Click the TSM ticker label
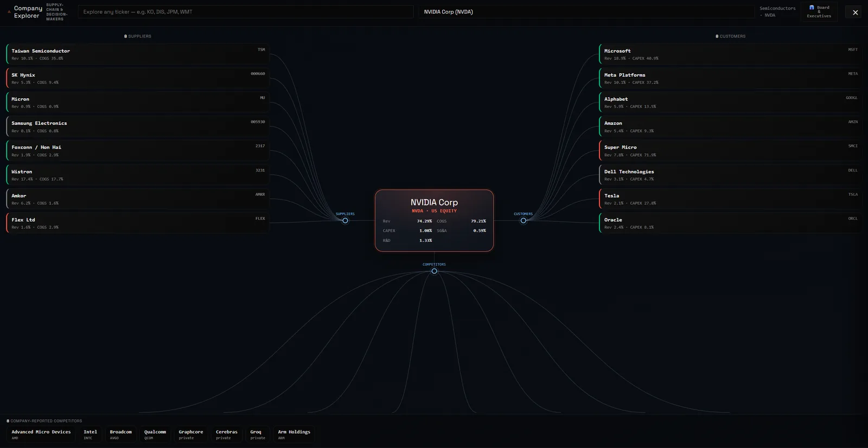 click(261, 49)
